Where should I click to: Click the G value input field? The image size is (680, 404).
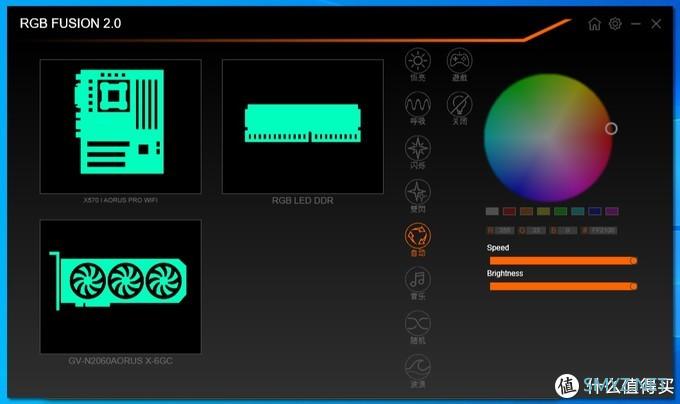point(536,231)
